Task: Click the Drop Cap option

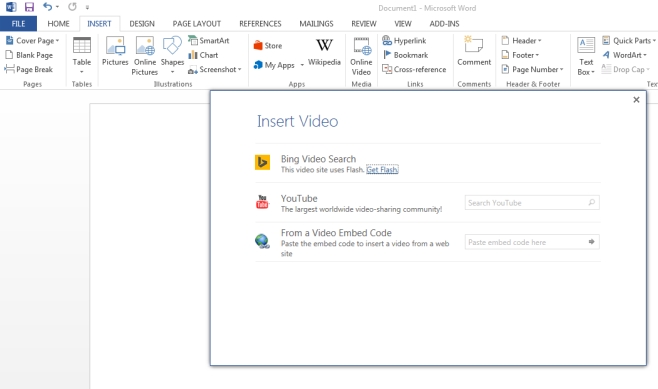Action: pyautogui.click(x=625, y=69)
